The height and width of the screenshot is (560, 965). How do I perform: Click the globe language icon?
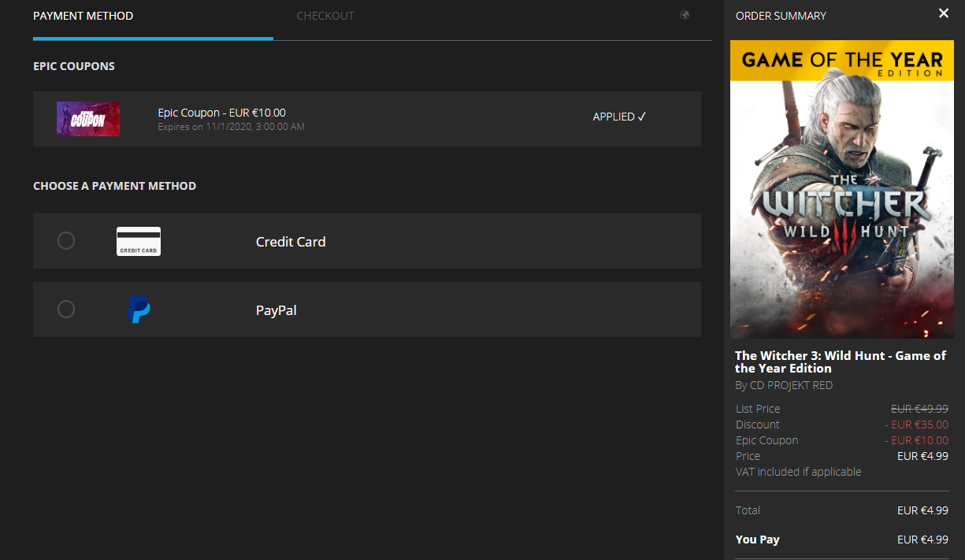point(685,15)
